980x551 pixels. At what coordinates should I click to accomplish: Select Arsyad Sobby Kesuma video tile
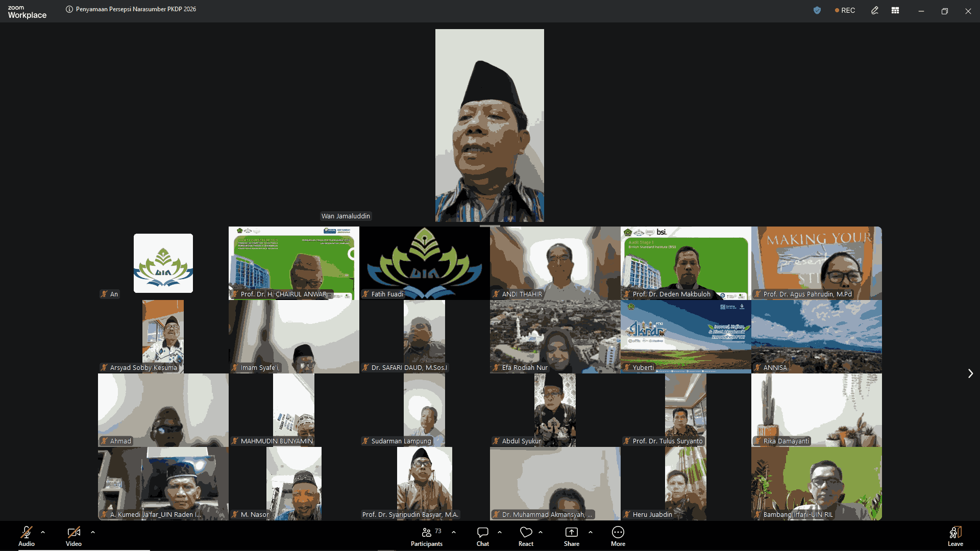[163, 337]
